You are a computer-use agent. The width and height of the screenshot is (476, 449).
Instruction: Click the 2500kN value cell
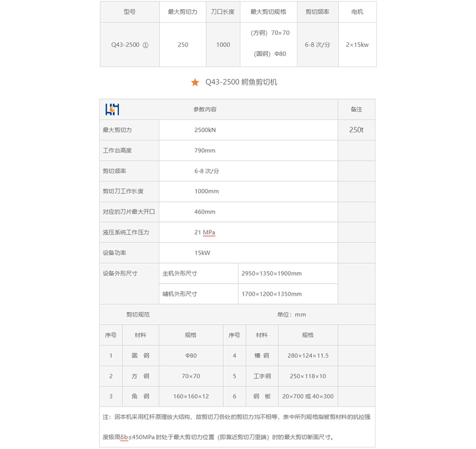coord(205,130)
